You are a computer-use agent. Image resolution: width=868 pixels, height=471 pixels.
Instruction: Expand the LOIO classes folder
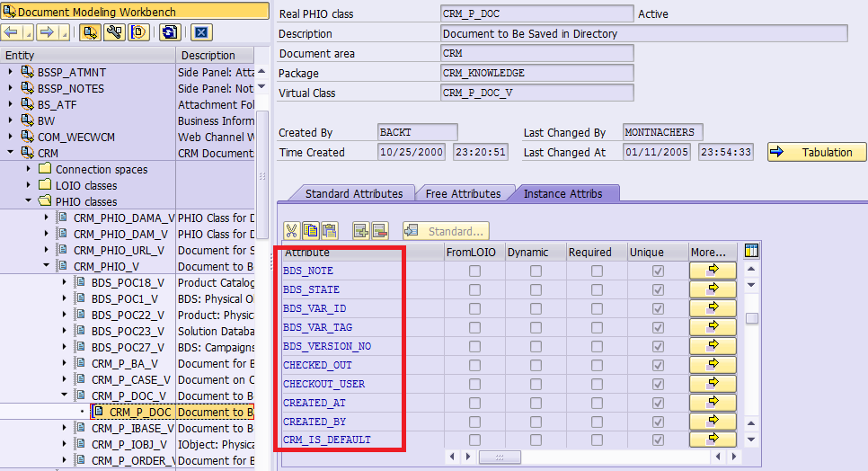point(29,184)
